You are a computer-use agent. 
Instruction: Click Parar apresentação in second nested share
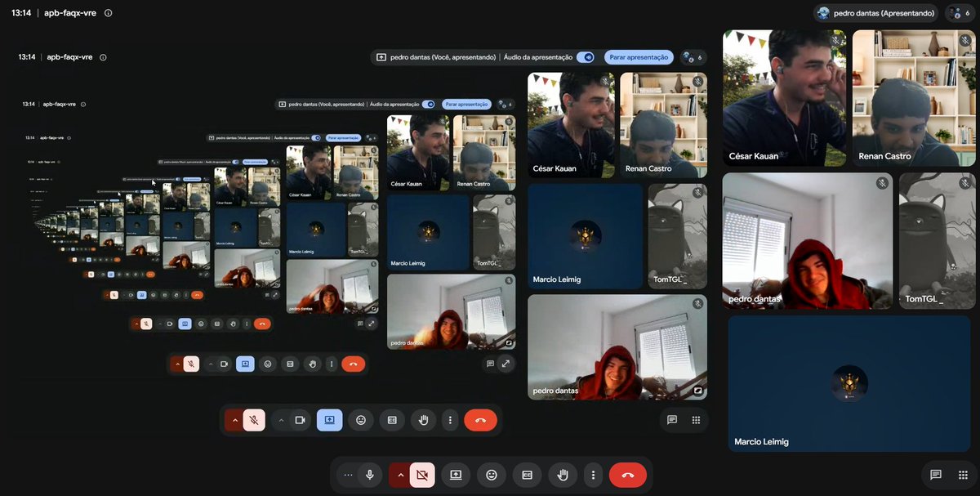tap(466, 105)
